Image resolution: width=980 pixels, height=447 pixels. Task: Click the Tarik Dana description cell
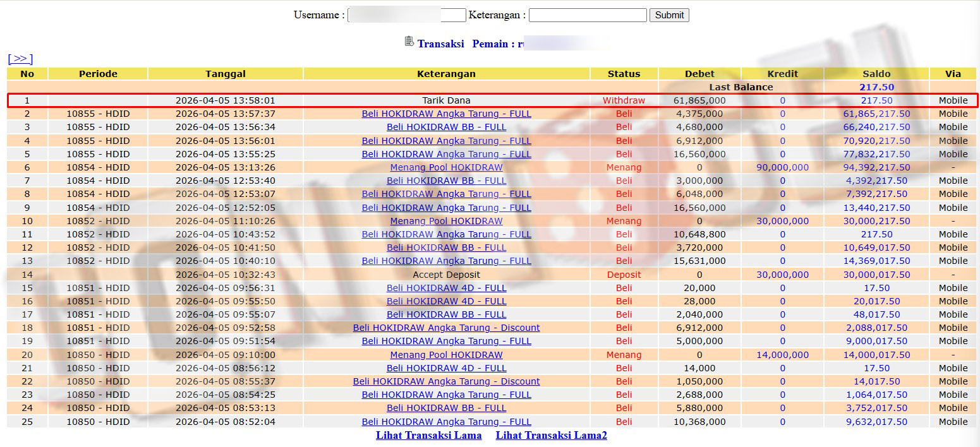click(x=446, y=100)
